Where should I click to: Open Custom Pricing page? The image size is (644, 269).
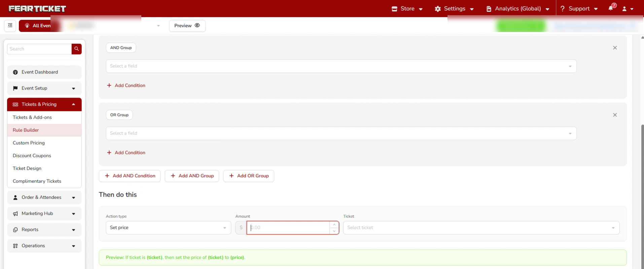click(x=44, y=143)
